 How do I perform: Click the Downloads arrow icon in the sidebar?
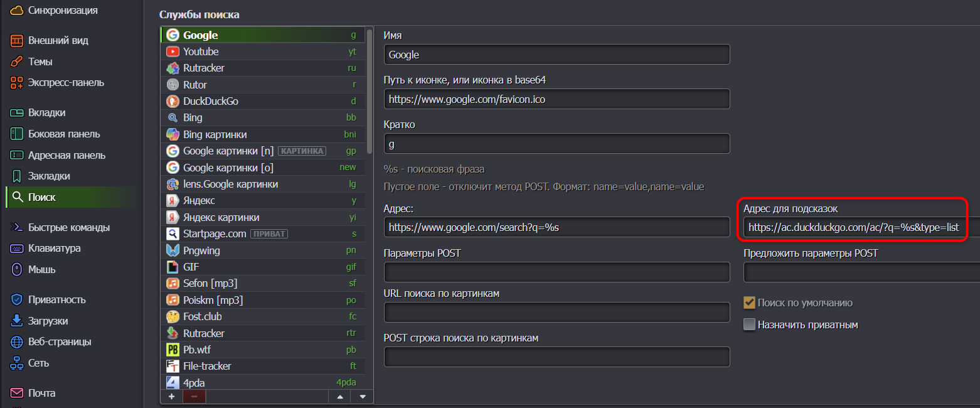pos(17,321)
